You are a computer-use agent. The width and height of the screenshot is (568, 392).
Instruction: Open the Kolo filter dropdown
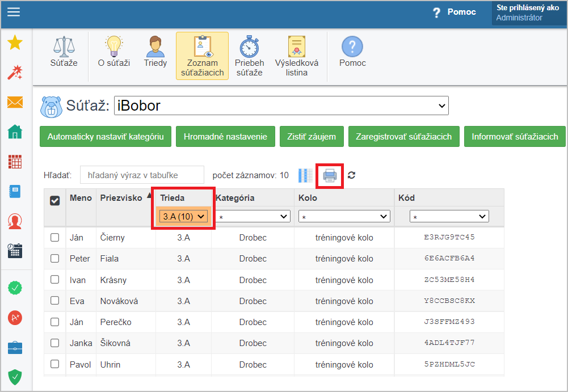coord(344,217)
